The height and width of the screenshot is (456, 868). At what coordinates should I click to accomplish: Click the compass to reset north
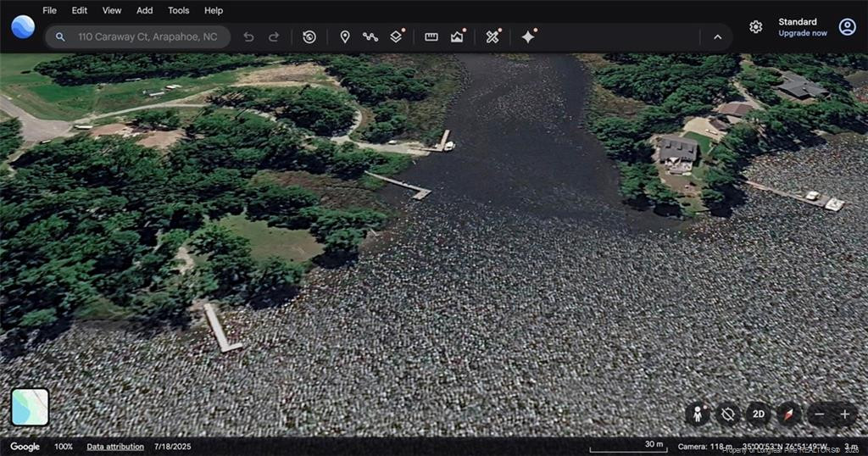click(x=788, y=414)
